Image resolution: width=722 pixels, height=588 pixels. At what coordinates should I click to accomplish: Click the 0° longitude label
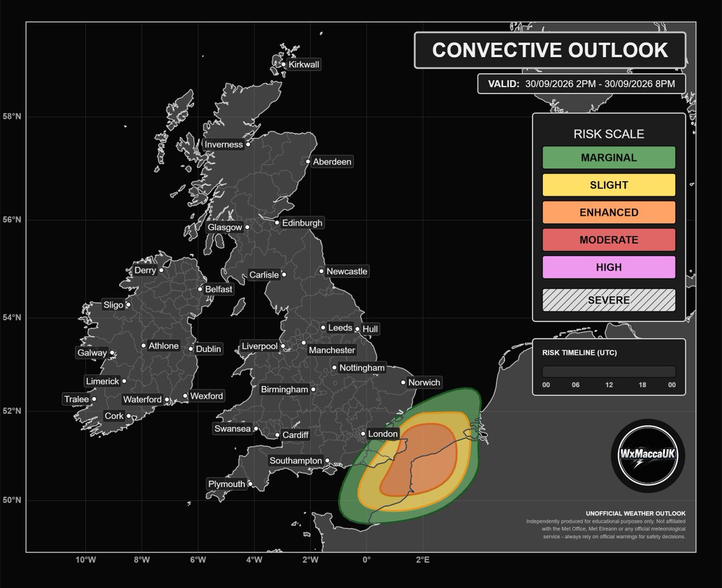(x=366, y=560)
